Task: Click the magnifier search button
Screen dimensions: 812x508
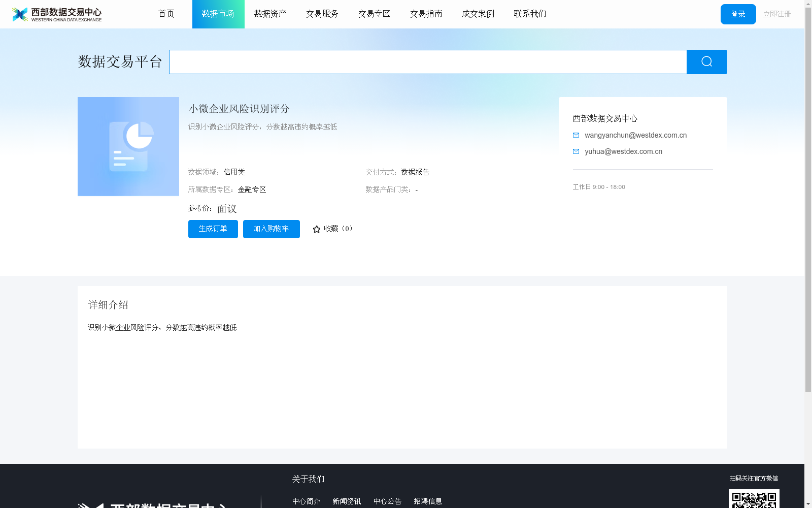Action: tap(706, 62)
